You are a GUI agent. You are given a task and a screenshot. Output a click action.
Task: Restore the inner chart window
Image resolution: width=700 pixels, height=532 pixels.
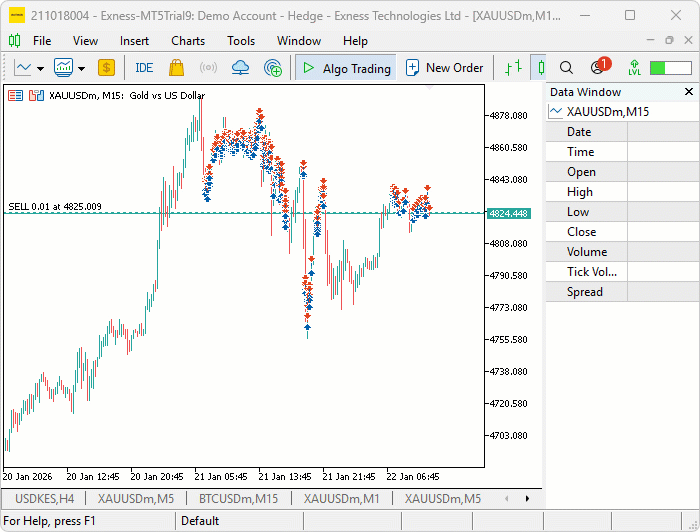click(x=669, y=40)
